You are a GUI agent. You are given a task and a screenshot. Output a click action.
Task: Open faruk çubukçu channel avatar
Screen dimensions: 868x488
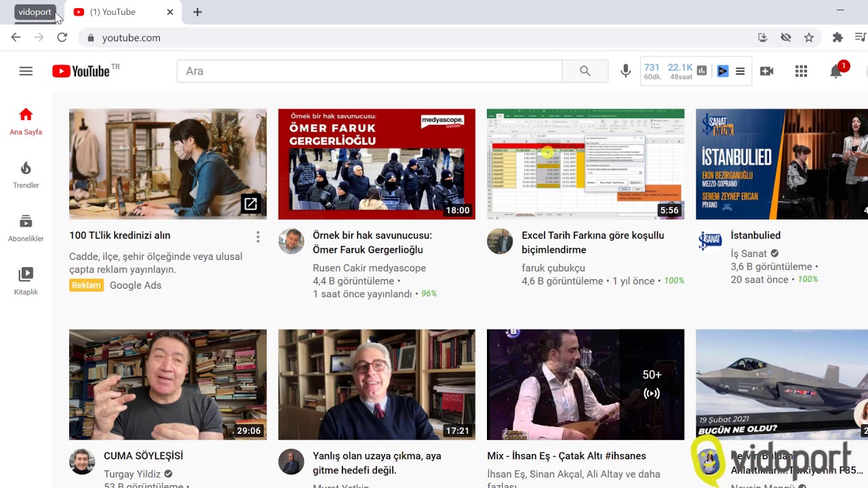click(500, 241)
